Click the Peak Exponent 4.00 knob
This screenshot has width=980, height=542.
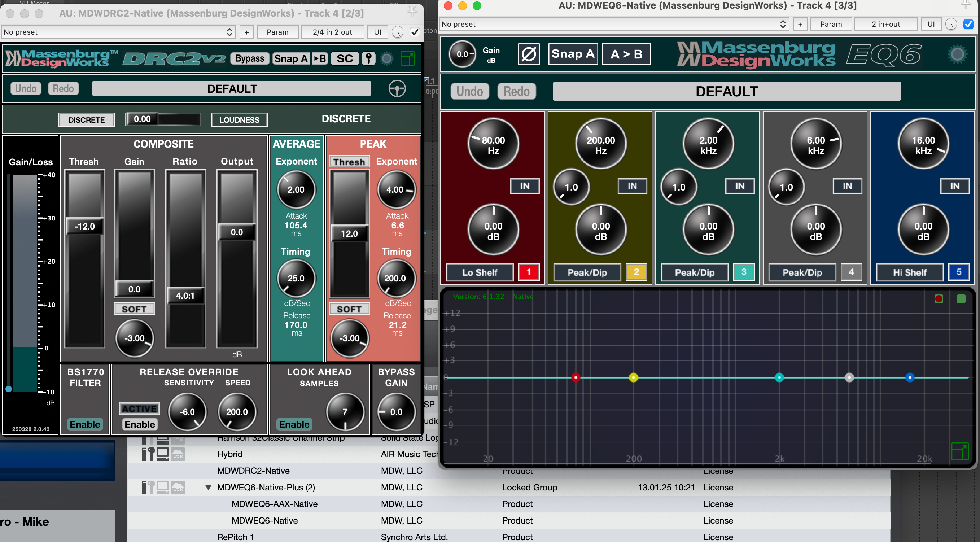point(397,189)
